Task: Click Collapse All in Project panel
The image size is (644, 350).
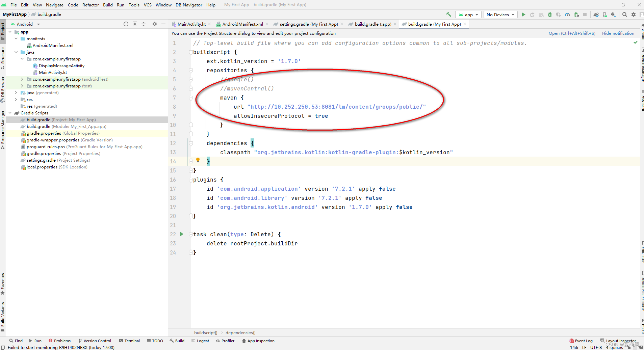Action: pos(144,24)
